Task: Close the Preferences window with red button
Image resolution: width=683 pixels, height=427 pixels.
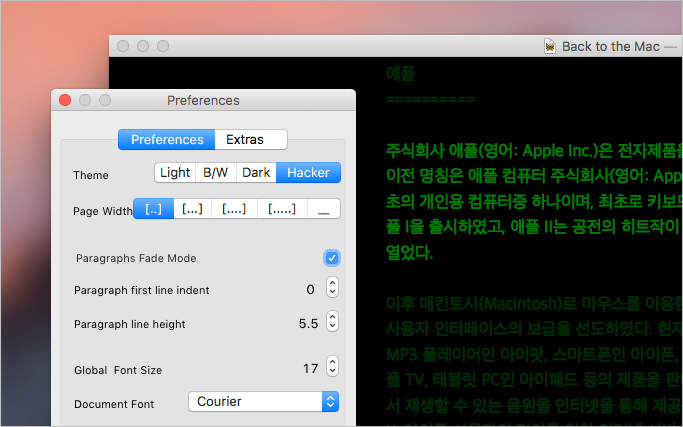Action: tap(65, 100)
